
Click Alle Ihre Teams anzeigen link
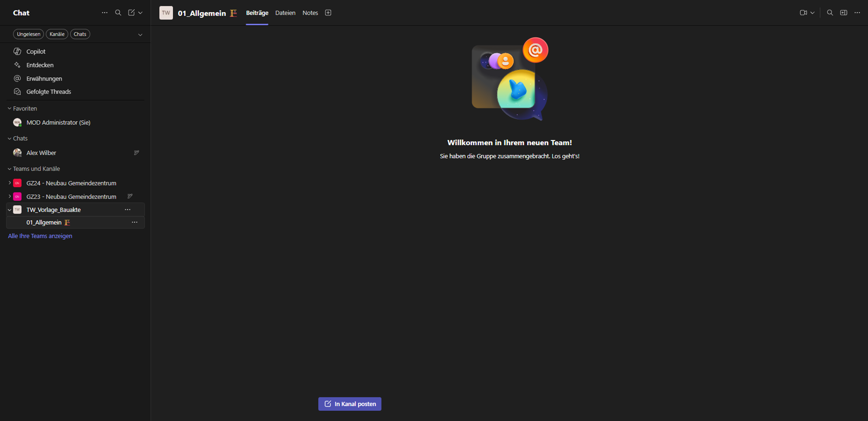click(40, 236)
